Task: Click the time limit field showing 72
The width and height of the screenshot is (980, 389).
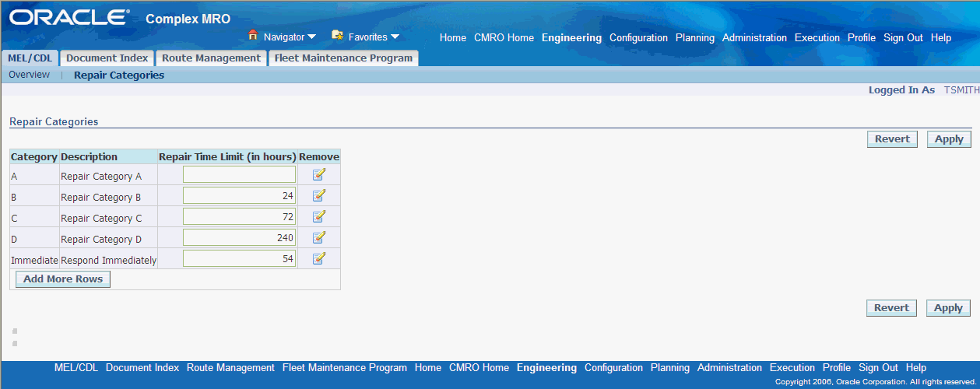Action: [x=240, y=216]
